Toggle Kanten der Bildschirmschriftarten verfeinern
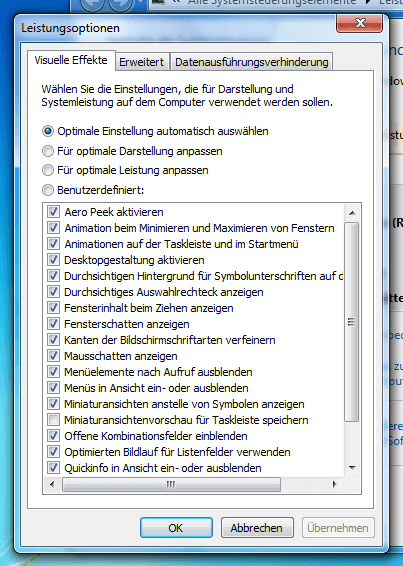Viewport: 403px width, 566px height. (x=53, y=340)
